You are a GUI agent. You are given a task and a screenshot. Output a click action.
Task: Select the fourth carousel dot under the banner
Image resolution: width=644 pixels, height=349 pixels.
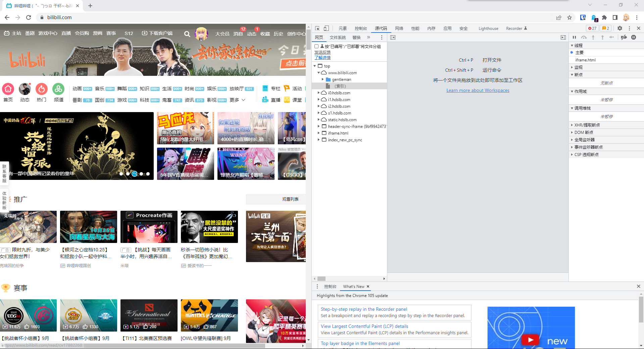(x=141, y=174)
